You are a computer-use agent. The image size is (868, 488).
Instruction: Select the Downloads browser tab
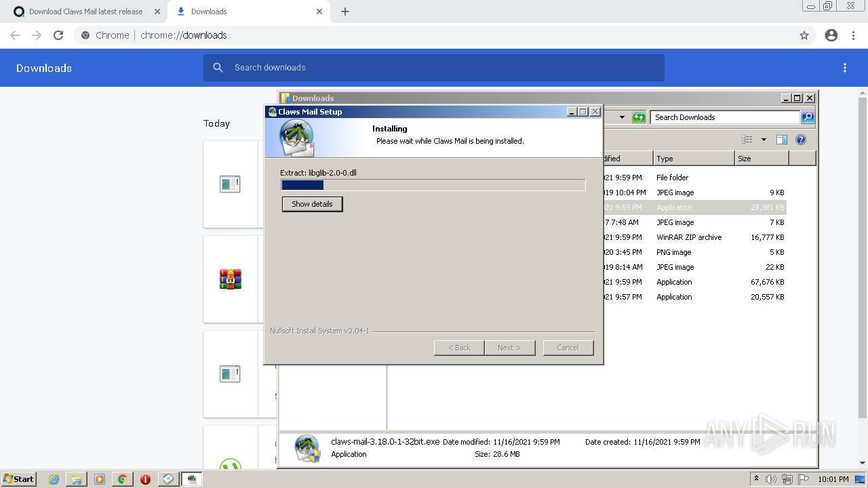(x=250, y=12)
